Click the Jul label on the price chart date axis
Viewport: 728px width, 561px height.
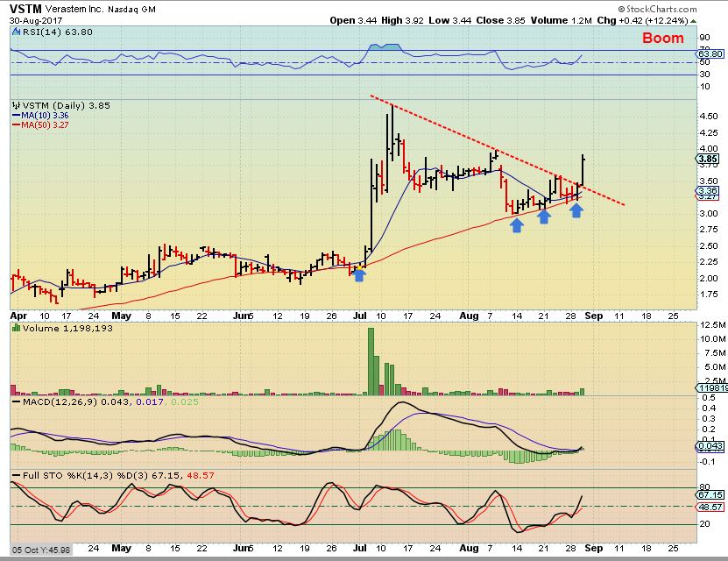pos(359,316)
